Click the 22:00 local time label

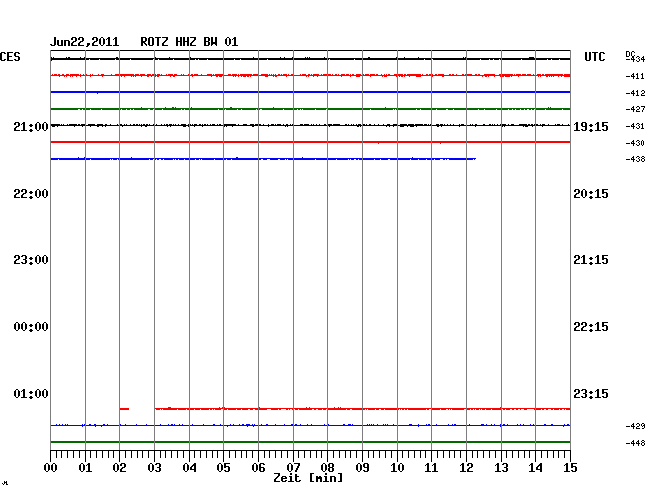click(31, 194)
